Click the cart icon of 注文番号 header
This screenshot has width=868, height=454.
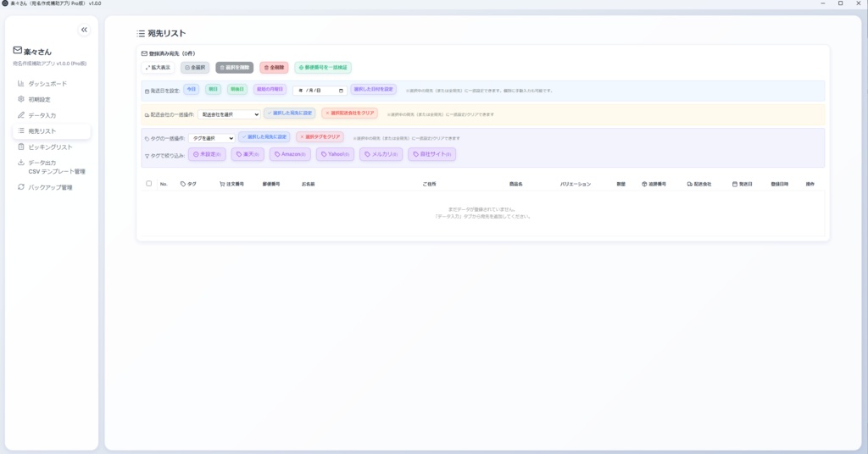point(222,184)
